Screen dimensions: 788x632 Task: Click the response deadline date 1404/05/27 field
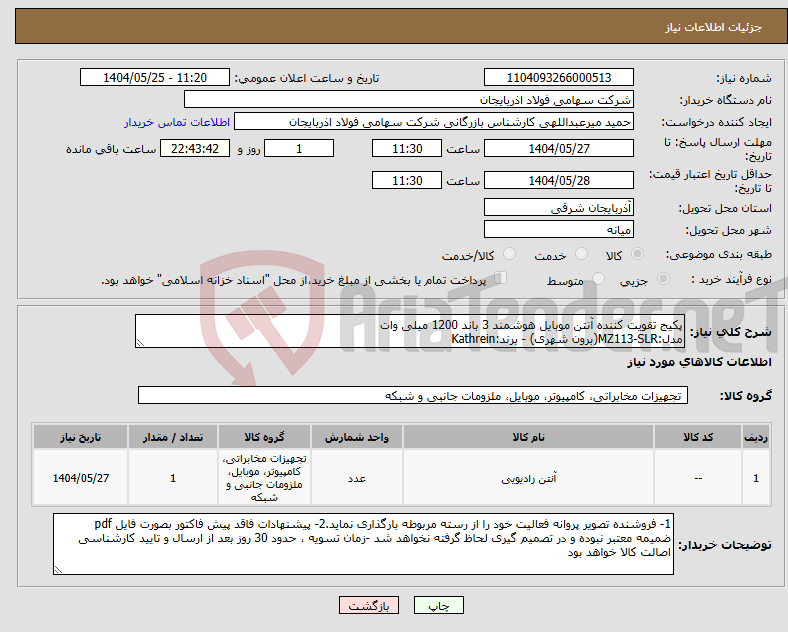(558, 148)
